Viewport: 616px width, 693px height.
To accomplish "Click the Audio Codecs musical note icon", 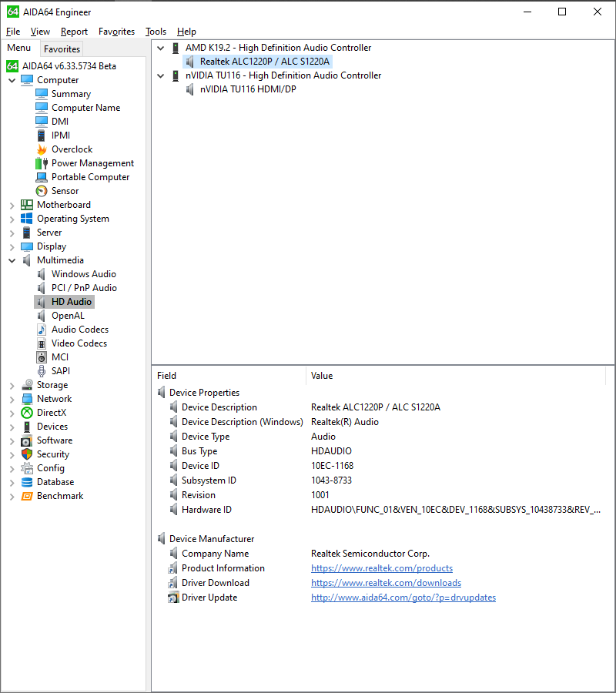I will (x=43, y=329).
